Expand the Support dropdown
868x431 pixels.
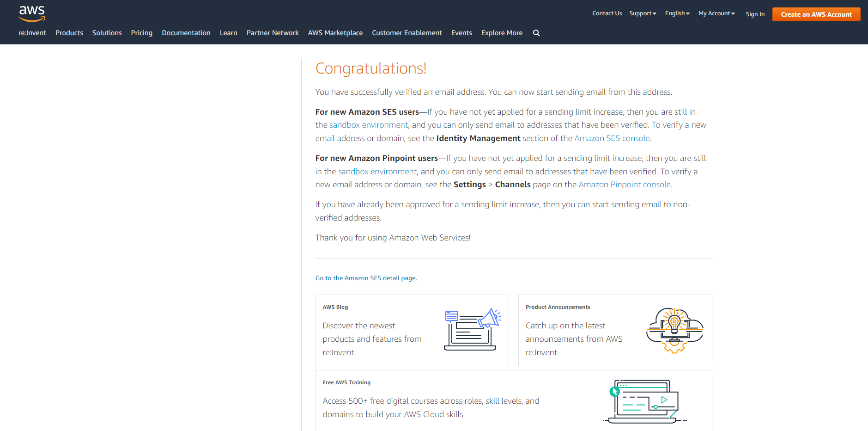(x=643, y=13)
